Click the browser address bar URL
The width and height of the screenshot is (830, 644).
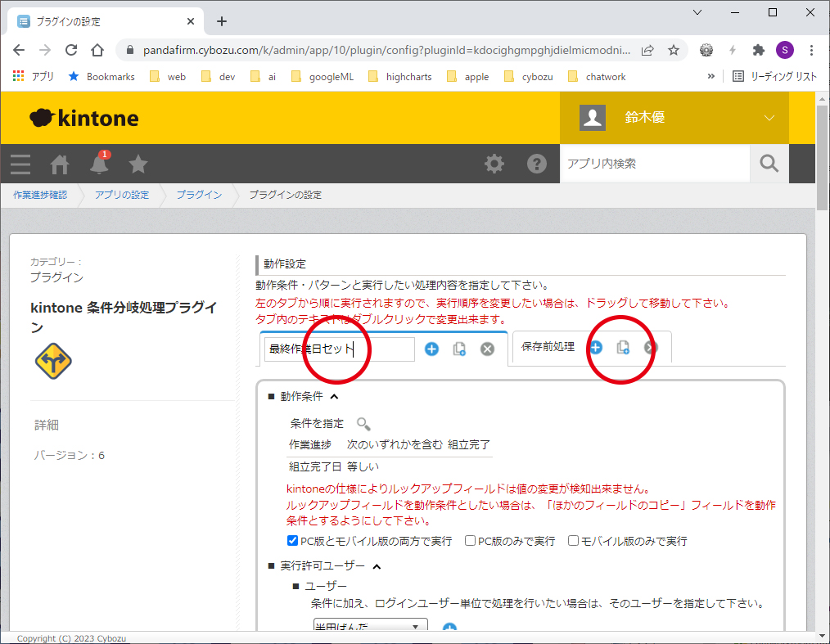pyautogui.click(x=386, y=50)
